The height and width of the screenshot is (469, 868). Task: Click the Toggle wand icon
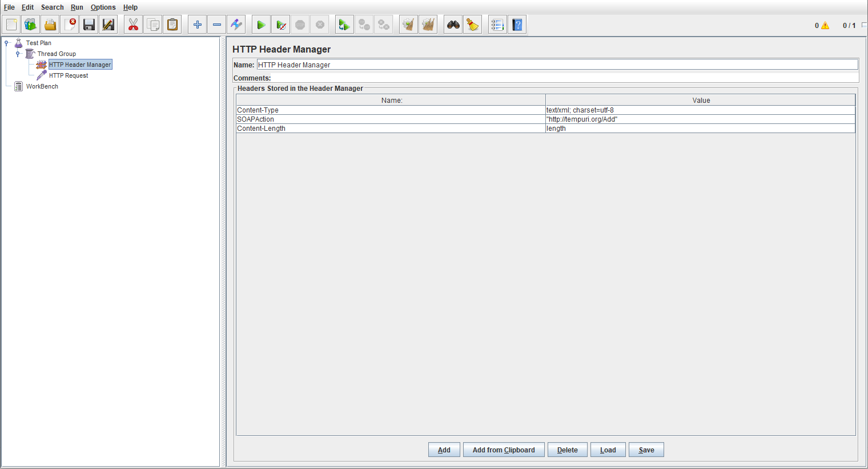tap(236, 25)
